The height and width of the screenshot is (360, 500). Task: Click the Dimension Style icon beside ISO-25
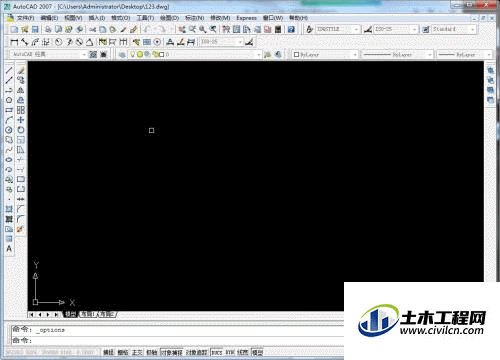(368, 30)
